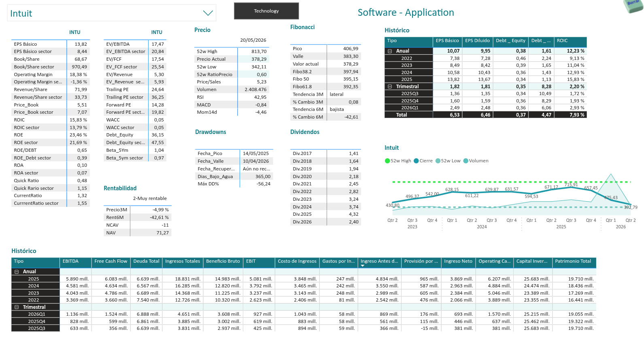Toggle the Cierre legend marker
The width and height of the screenshot is (644, 338).
416,161
